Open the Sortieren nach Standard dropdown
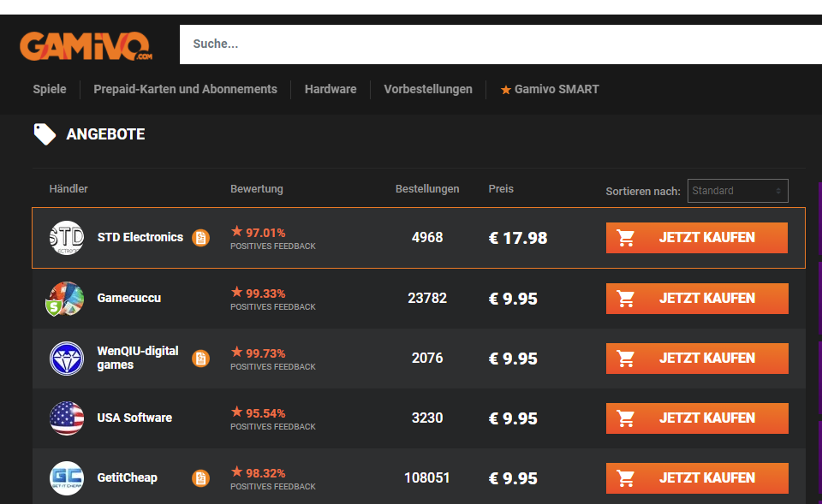822x504 pixels. [737, 191]
